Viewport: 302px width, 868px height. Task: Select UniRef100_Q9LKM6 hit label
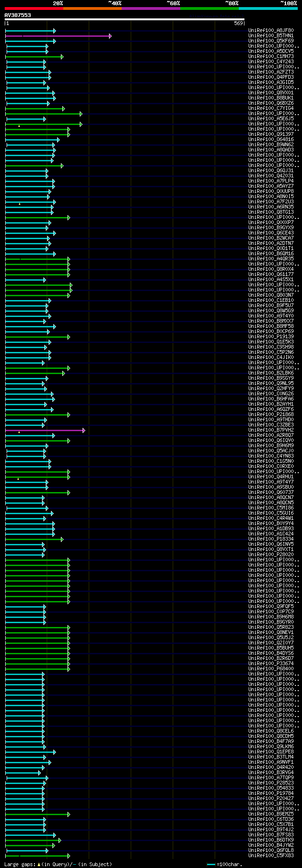click(x=271, y=747)
